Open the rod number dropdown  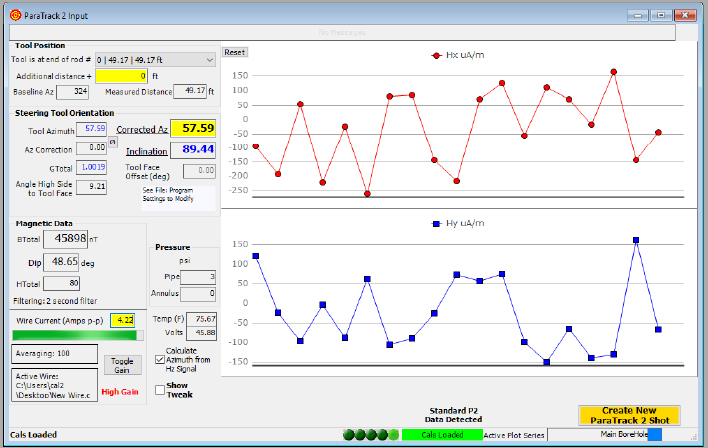pyautogui.click(x=209, y=60)
